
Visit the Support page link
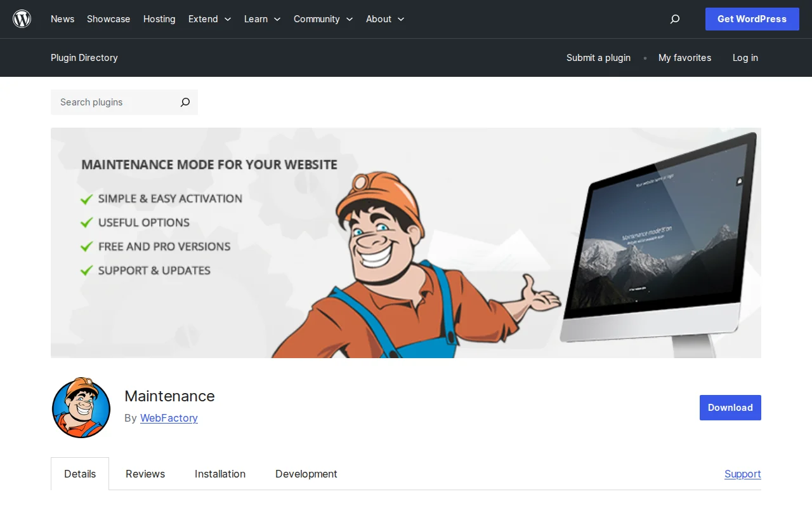pyautogui.click(x=742, y=474)
